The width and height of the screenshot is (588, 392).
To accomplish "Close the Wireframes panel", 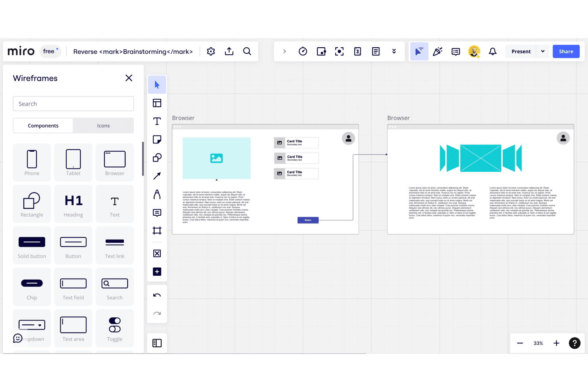I will click(129, 78).
